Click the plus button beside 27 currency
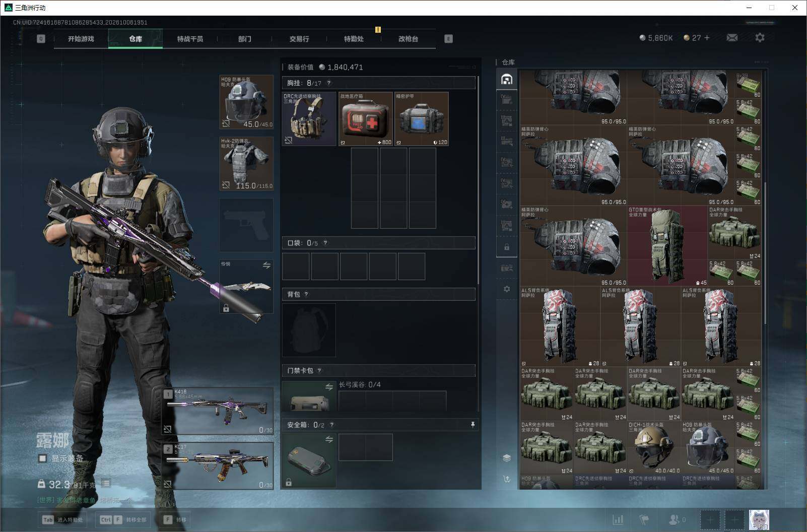The image size is (807, 532). [x=707, y=38]
